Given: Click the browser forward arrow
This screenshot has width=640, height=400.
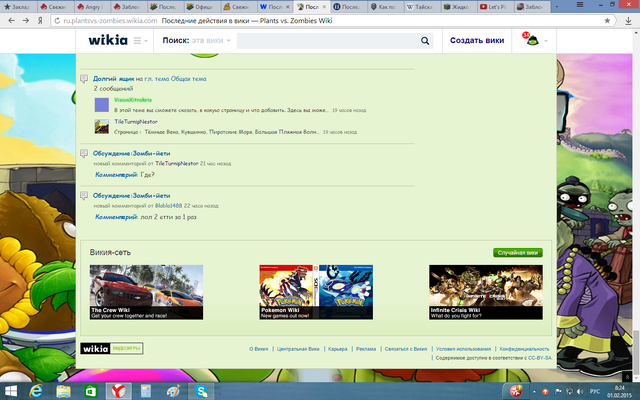Looking at the screenshot, I should point(25,20).
